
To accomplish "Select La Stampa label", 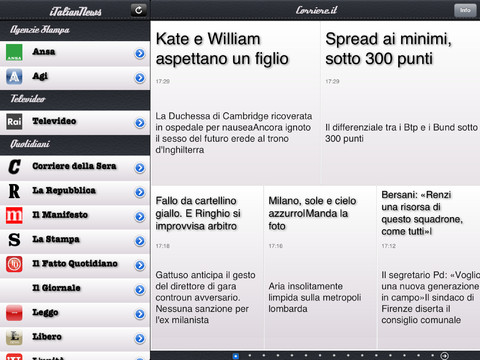I will coord(56,239).
